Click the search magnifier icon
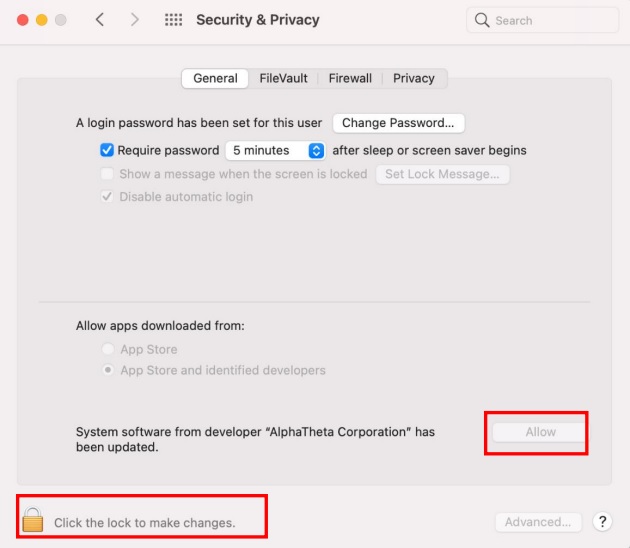This screenshot has height=548, width=630. [482, 21]
